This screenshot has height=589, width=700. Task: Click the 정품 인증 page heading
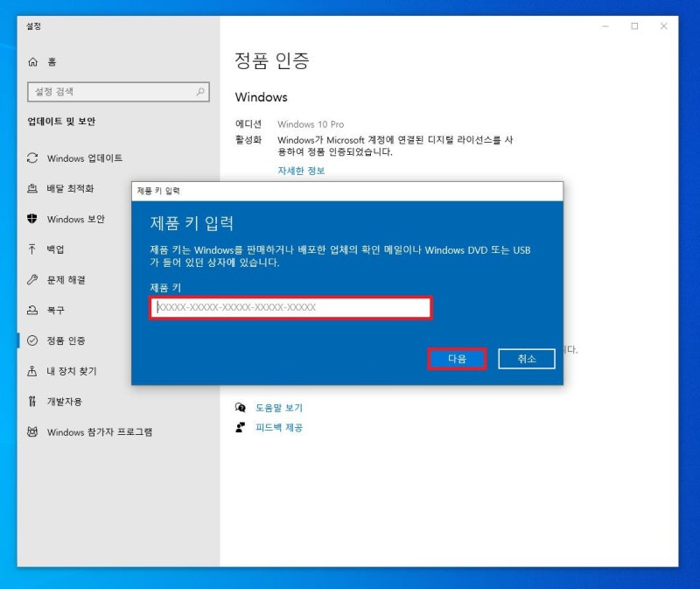[272, 60]
